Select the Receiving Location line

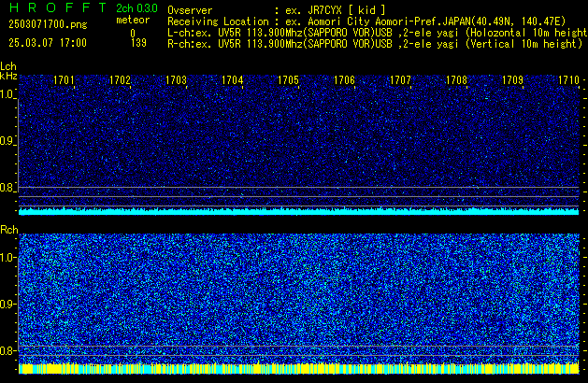(366, 21)
